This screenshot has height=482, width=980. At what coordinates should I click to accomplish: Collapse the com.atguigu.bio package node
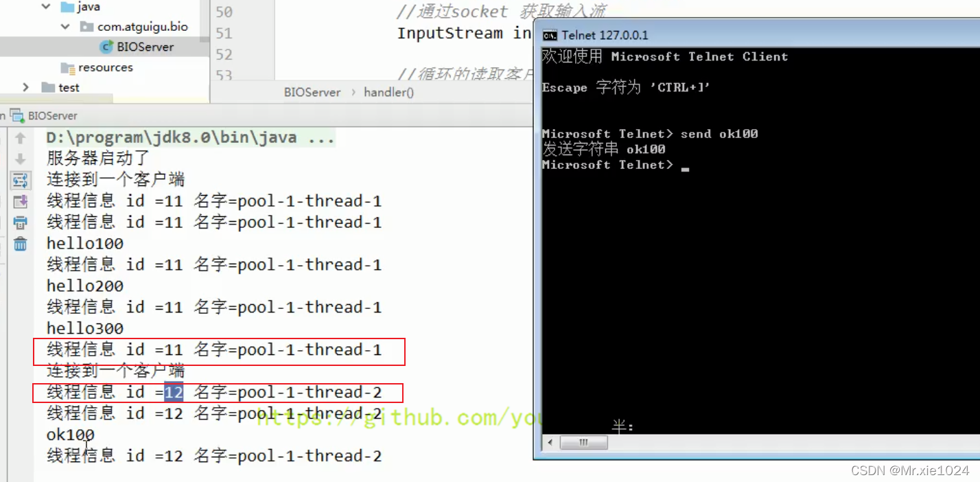(65, 27)
